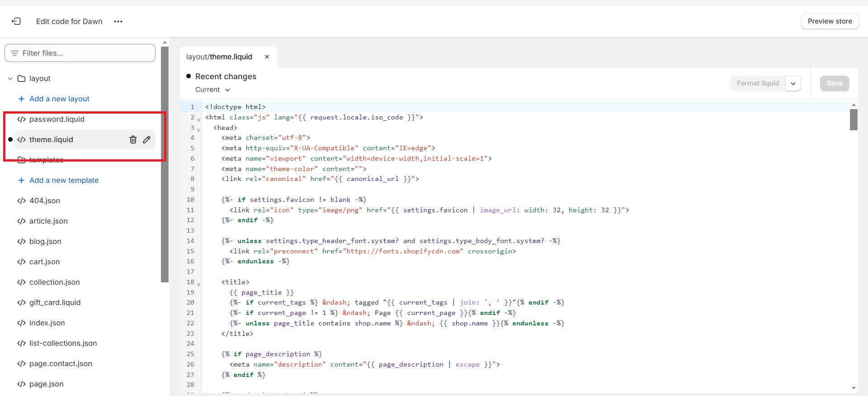Open Format liquid dropdown arrow
This screenshot has width=868, height=396.
(x=793, y=83)
